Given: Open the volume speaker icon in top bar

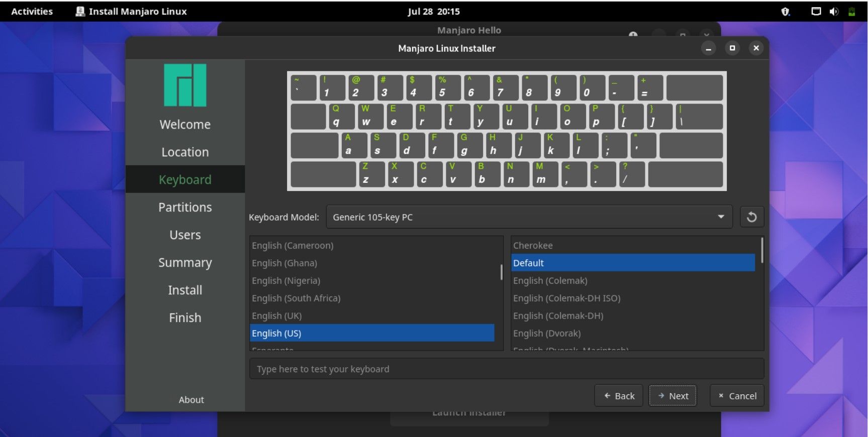Looking at the screenshot, I should 834,11.
